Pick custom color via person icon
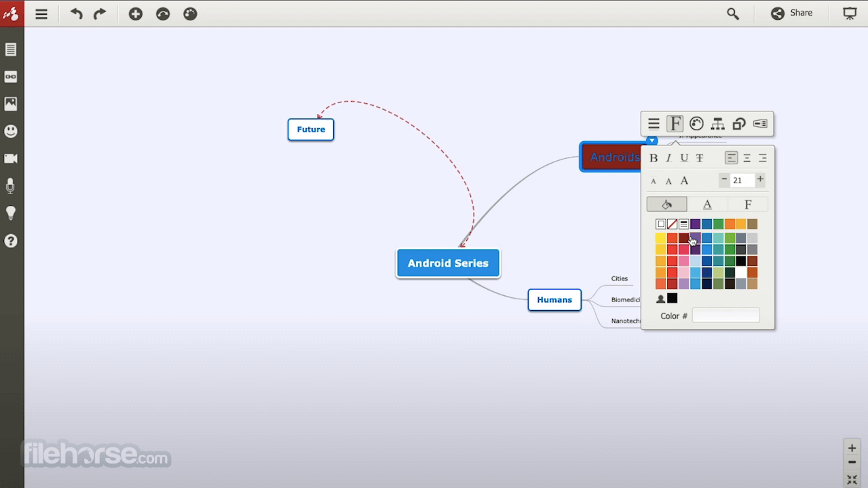The image size is (868, 488). pyautogui.click(x=660, y=299)
